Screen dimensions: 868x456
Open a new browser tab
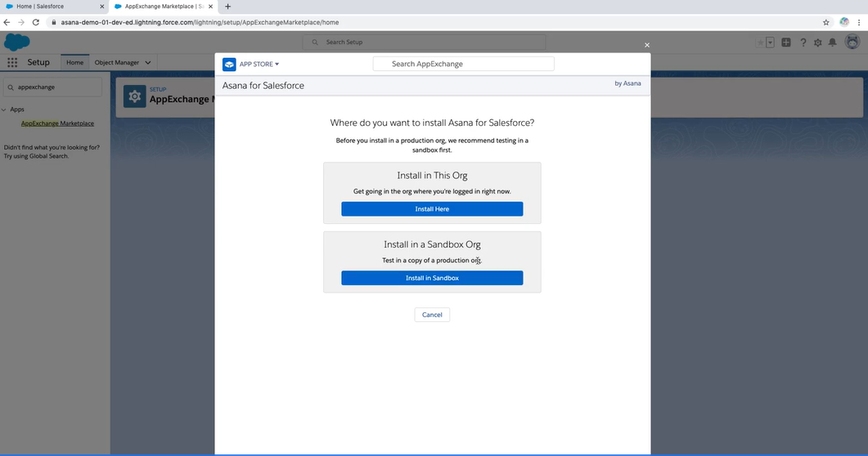coord(227,7)
